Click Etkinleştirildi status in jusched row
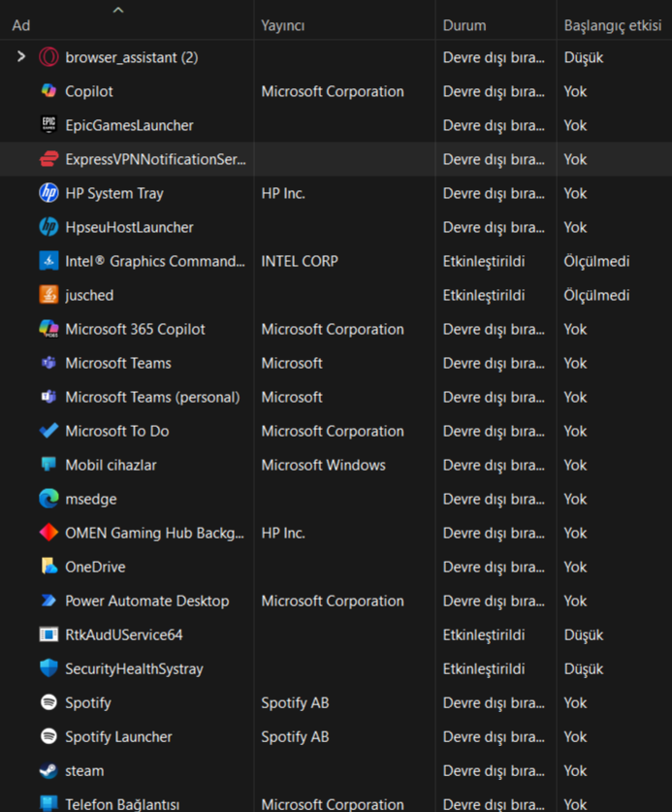The width and height of the screenshot is (672, 812). (484, 295)
